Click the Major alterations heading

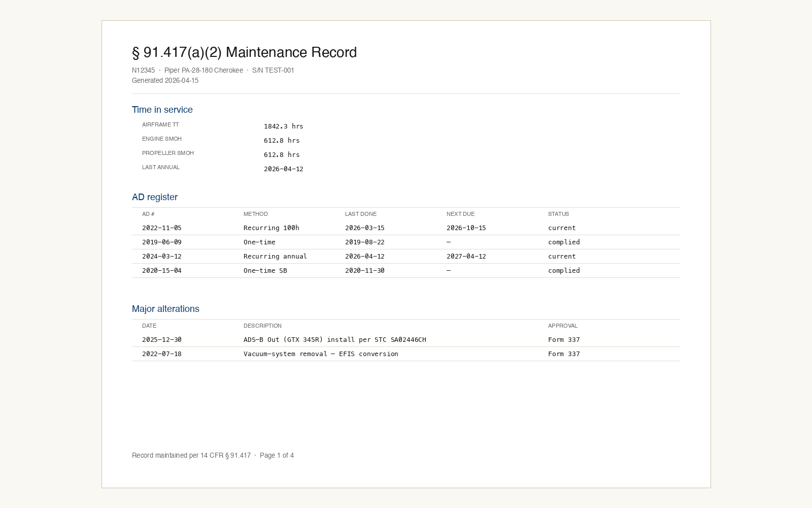pyautogui.click(x=165, y=309)
